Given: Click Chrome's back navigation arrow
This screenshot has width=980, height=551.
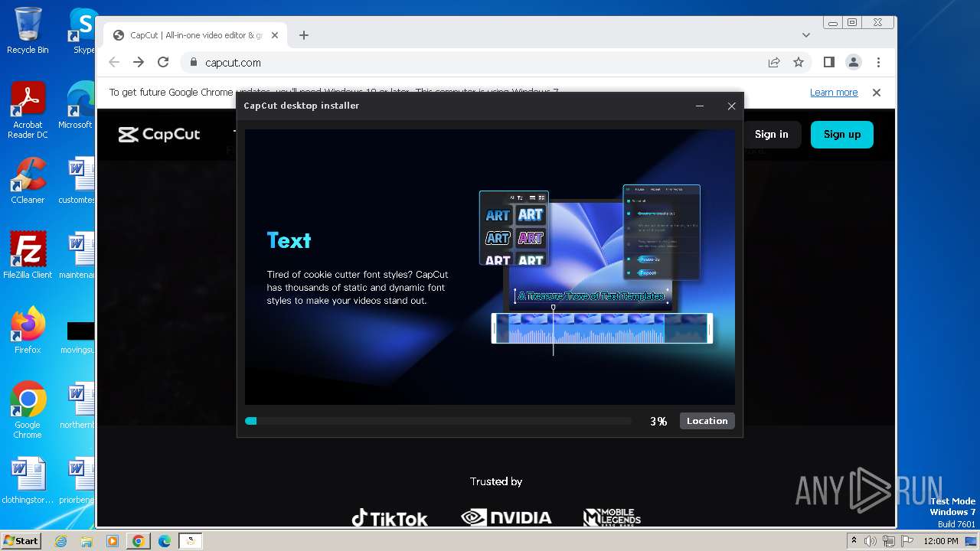Looking at the screenshot, I should 114,63.
